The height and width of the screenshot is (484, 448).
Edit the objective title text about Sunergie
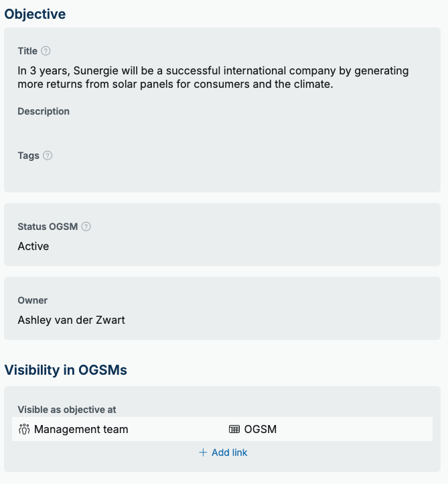(213, 77)
